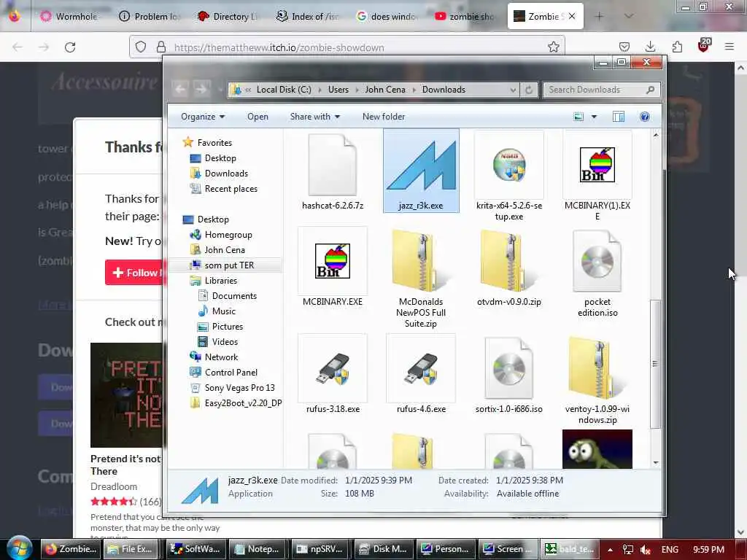Toggle the preview pane icon
Image resolution: width=747 pixels, height=560 pixels.
(x=619, y=117)
